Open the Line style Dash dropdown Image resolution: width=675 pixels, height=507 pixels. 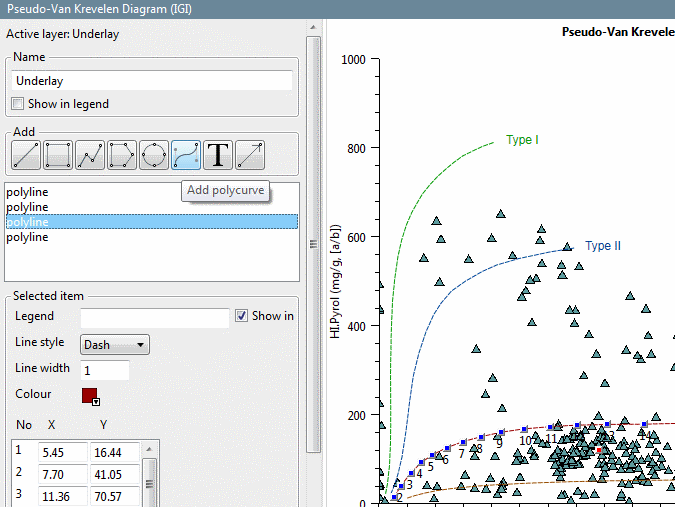(x=115, y=345)
